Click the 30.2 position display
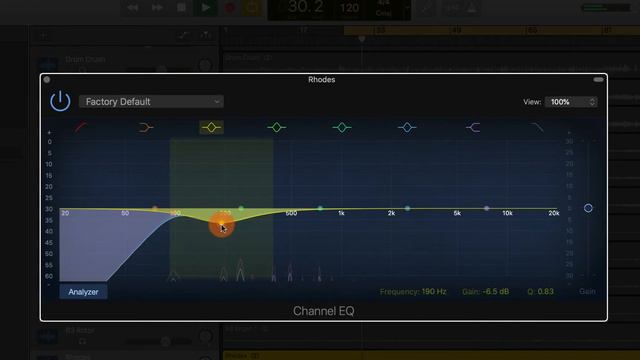 [x=306, y=7]
